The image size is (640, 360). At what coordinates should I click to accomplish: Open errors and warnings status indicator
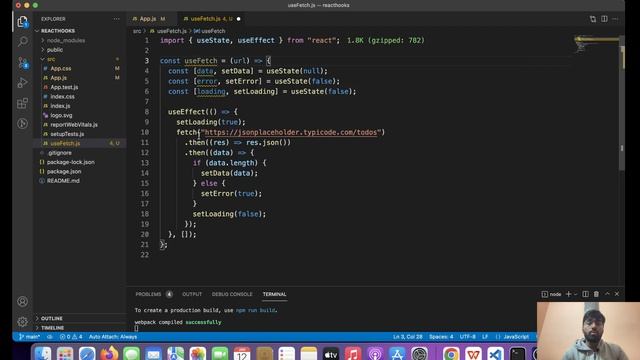click(x=71, y=337)
